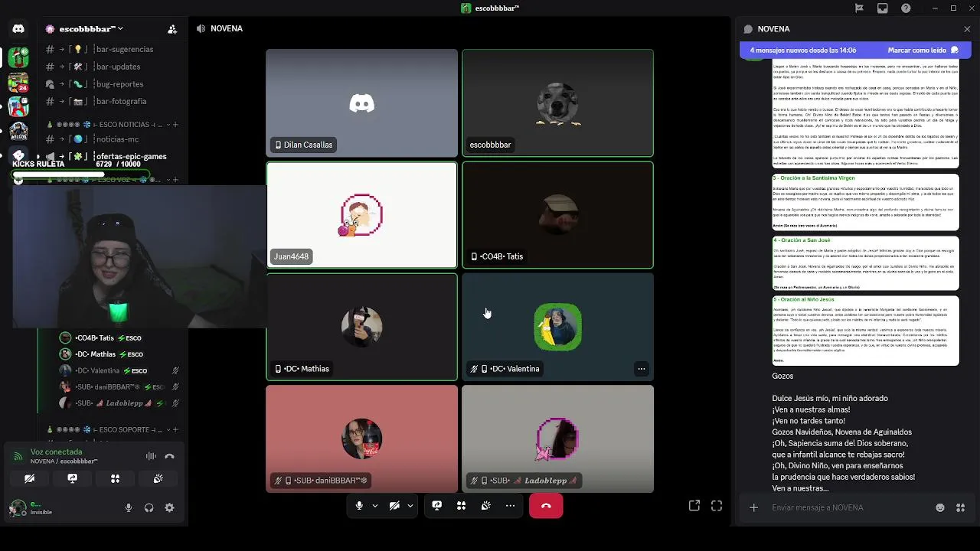Open user settings gear icon
This screenshot has width=980, height=551.
point(169,507)
